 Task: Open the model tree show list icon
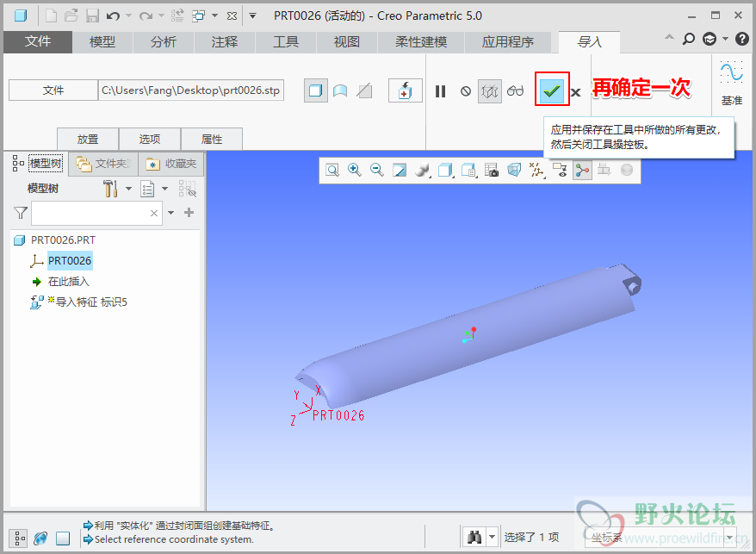[147, 189]
